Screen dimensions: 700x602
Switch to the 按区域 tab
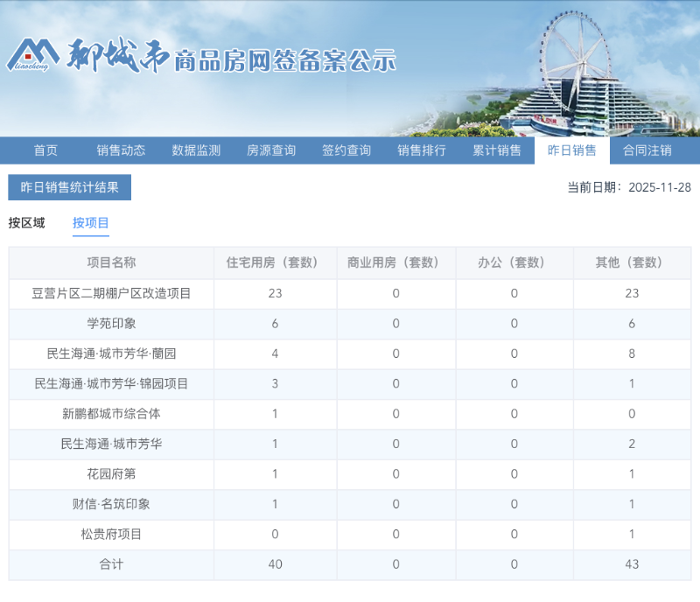[x=29, y=223]
